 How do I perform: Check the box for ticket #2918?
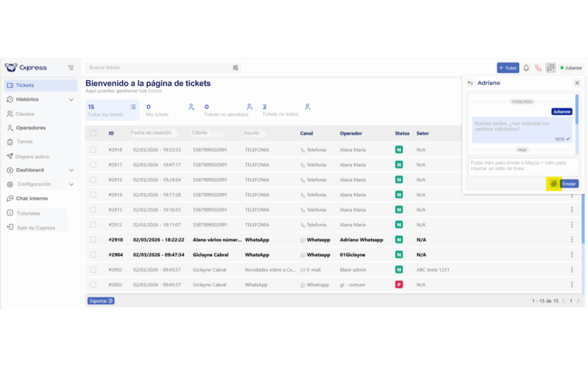(93, 150)
